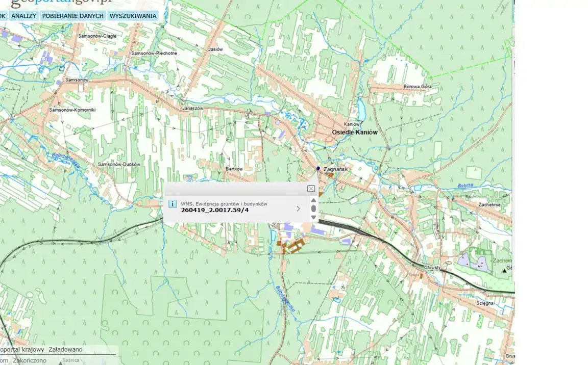
Task: Click the Zachełmie map label
Action: [489, 205]
